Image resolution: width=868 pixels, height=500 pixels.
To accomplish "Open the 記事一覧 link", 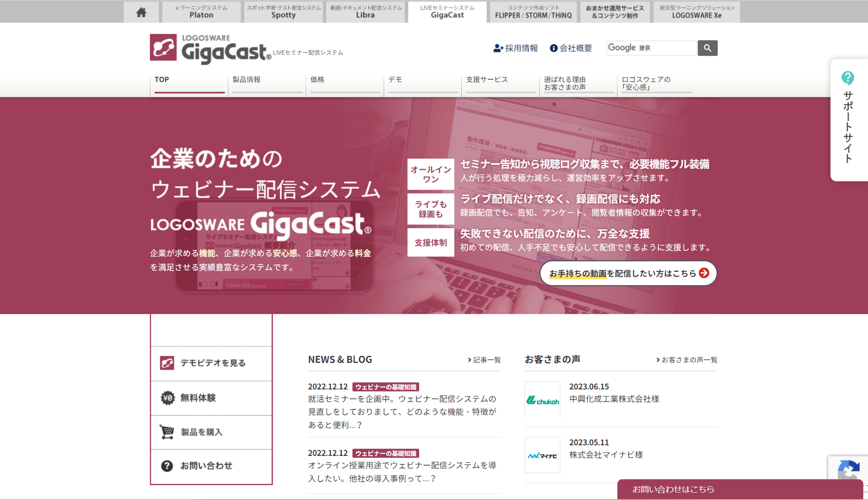I will click(x=484, y=360).
